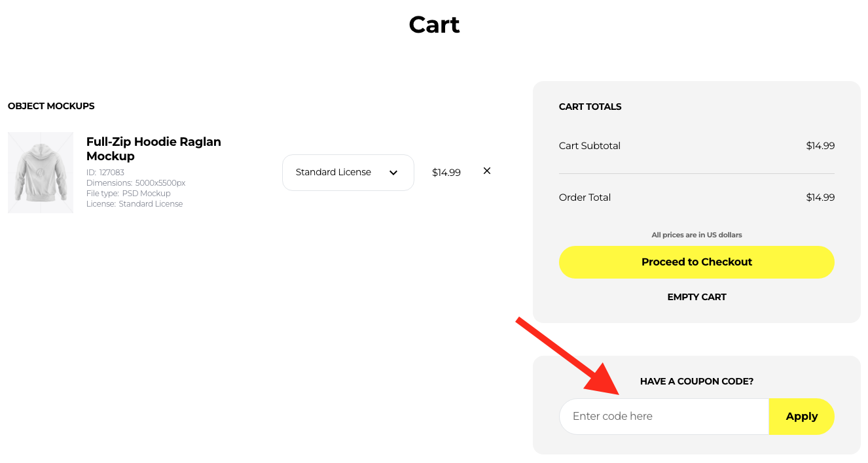This screenshot has width=868, height=463.
Task: Click the Cart Subtotal amount
Action: tap(820, 146)
